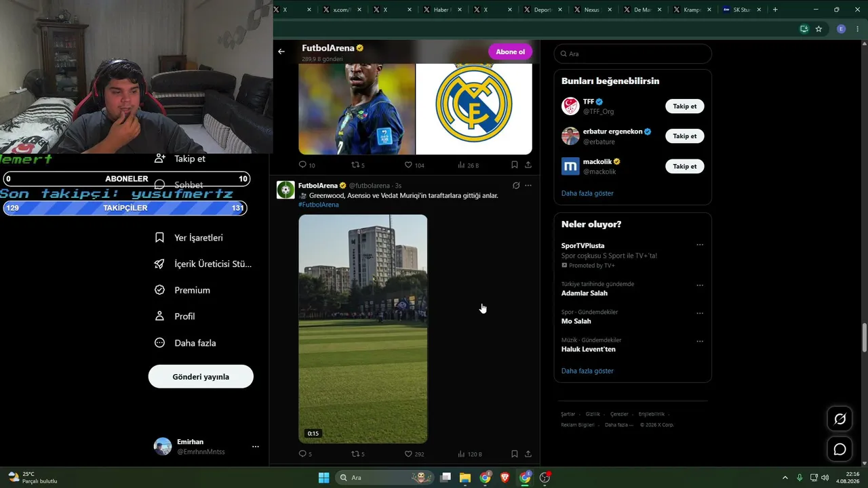The width and height of the screenshot is (868, 488).
Task: Switch to the Nexus browser tab
Action: tap(591, 9)
